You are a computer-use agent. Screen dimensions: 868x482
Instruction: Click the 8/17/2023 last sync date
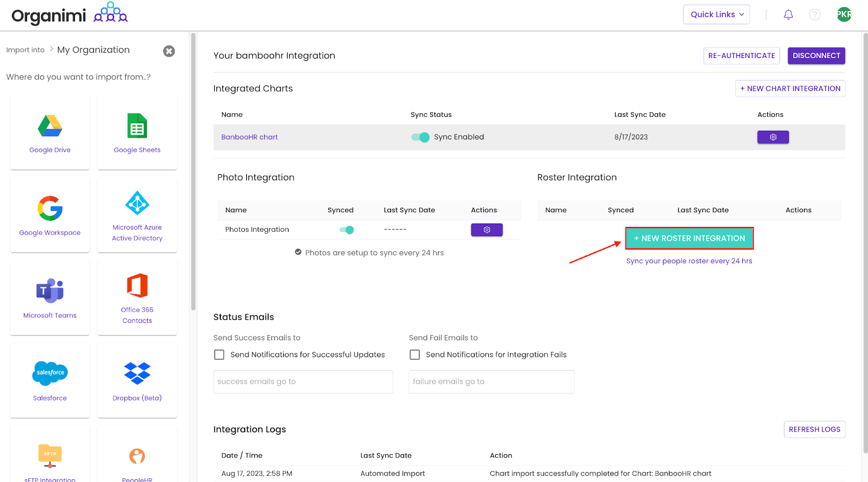click(x=631, y=137)
